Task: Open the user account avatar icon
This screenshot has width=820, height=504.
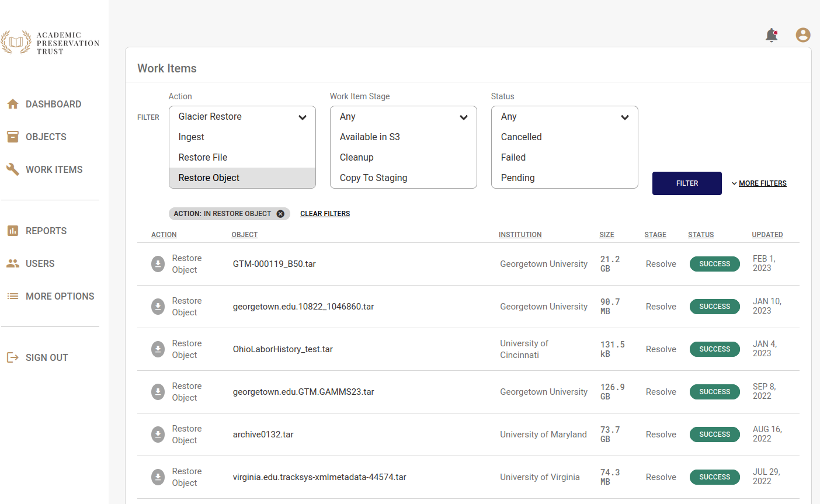Action: [x=803, y=35]
